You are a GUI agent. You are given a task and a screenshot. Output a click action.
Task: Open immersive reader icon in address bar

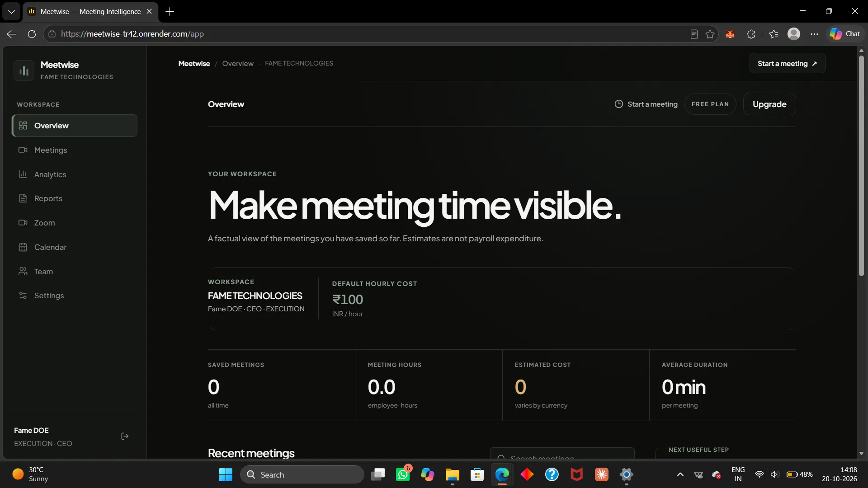tap(694, 34)
